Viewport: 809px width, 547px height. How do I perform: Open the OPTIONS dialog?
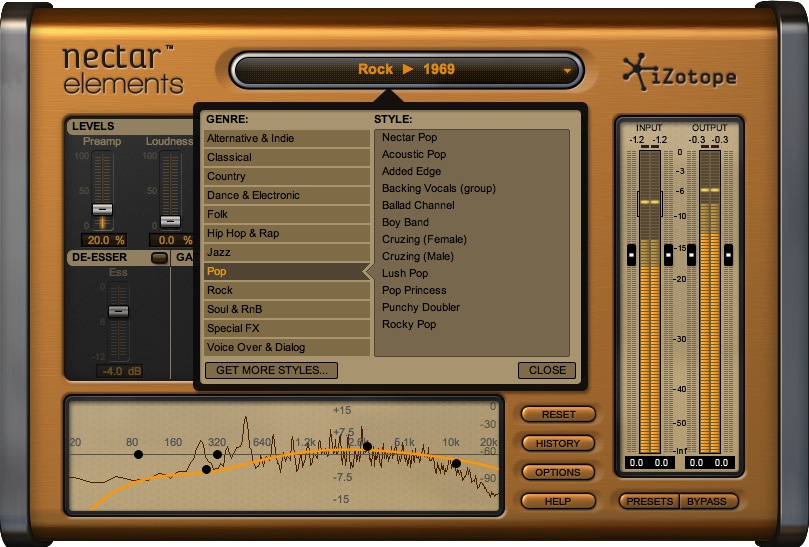coord(558,472)
